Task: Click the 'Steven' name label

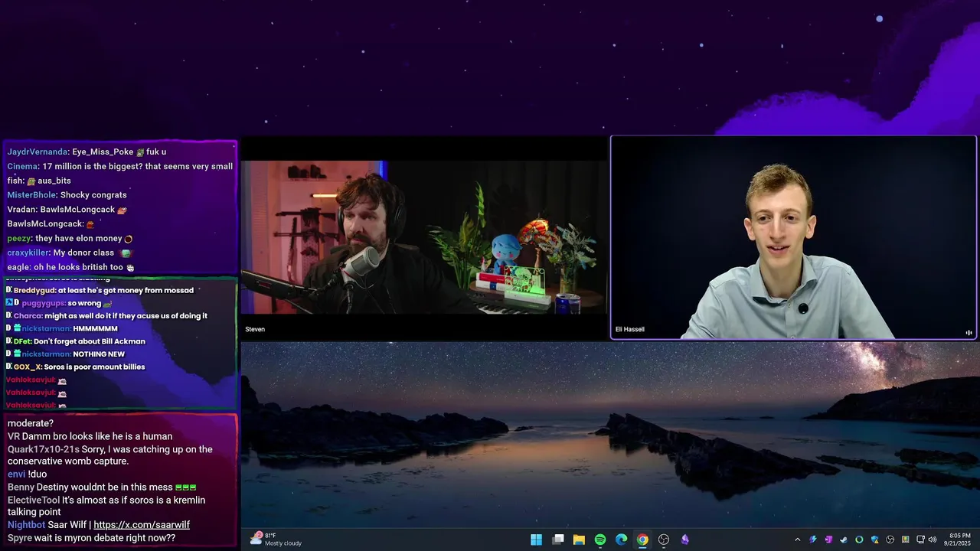Action: pos(255,329)
